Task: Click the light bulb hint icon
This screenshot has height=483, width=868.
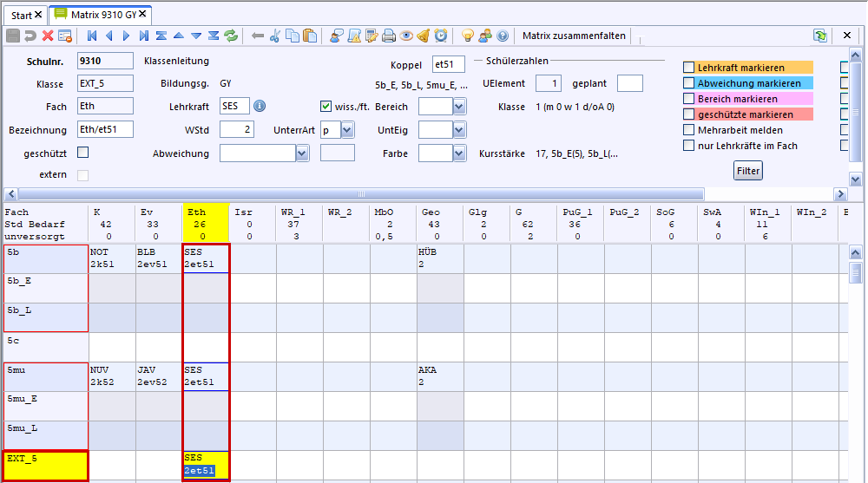Action: pyautogui.click(x=467, y=36)
